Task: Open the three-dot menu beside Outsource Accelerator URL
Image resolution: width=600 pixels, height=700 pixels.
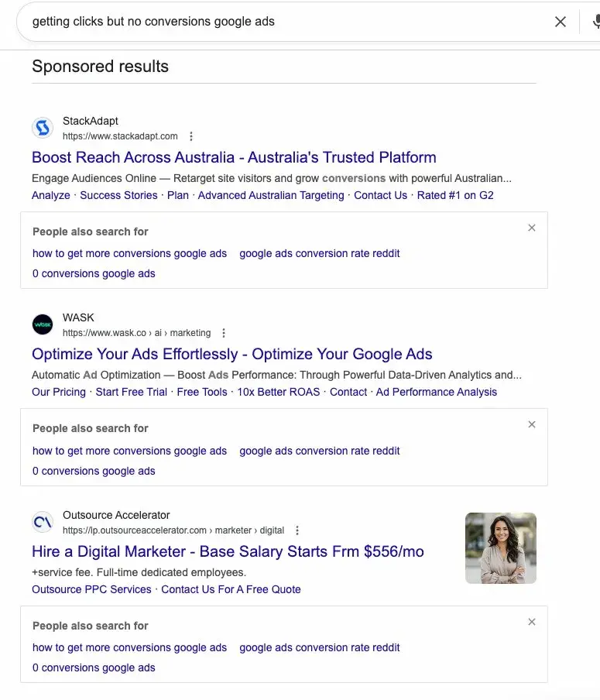Action: click(x=297, y=530)
